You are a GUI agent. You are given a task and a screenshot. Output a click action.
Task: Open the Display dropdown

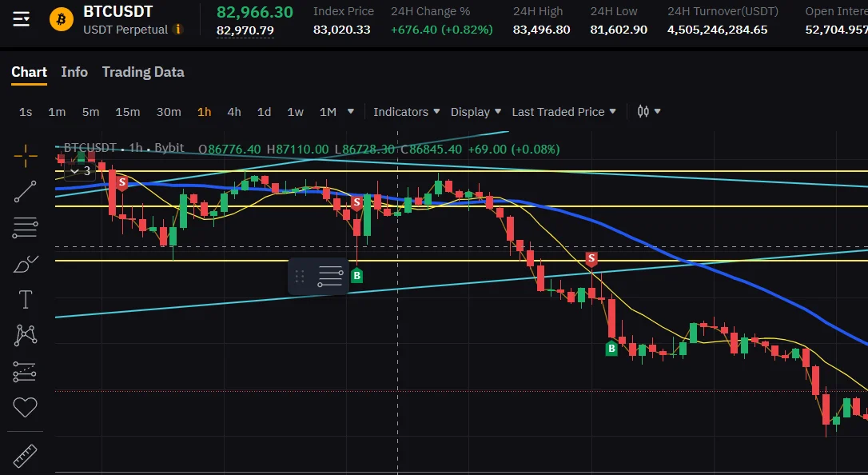[476, 112]
